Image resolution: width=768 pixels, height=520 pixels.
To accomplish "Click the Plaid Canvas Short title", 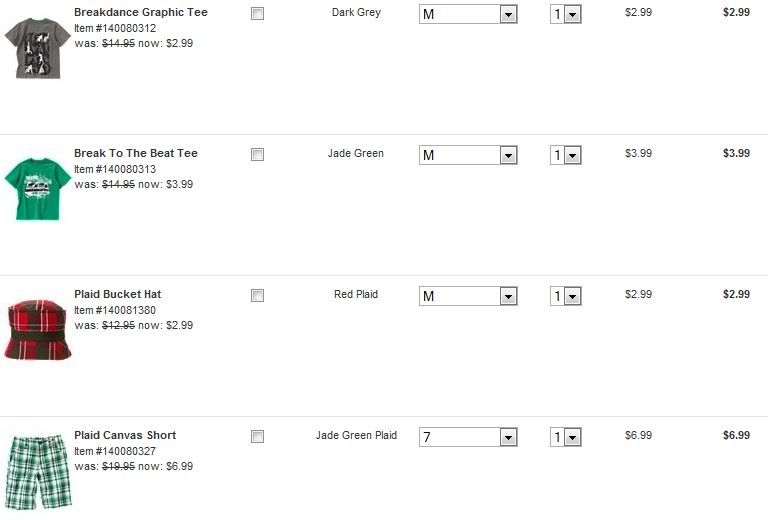I will [x=125, y=436].
